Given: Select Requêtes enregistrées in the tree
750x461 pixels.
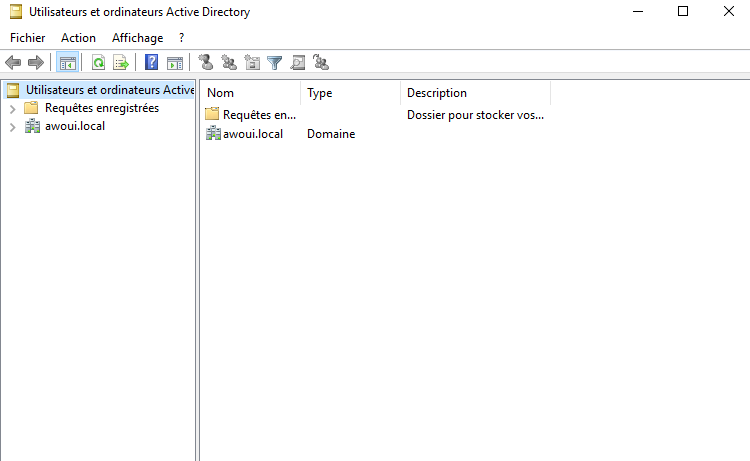Looking at the screenshot, I should click(x=102, y=108).
